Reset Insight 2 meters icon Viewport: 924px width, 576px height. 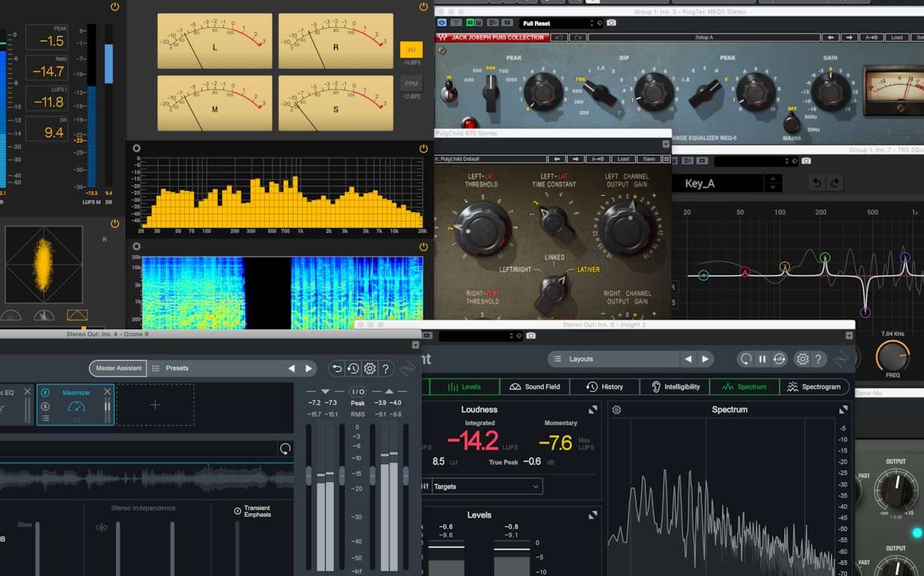tap(746, 359)
